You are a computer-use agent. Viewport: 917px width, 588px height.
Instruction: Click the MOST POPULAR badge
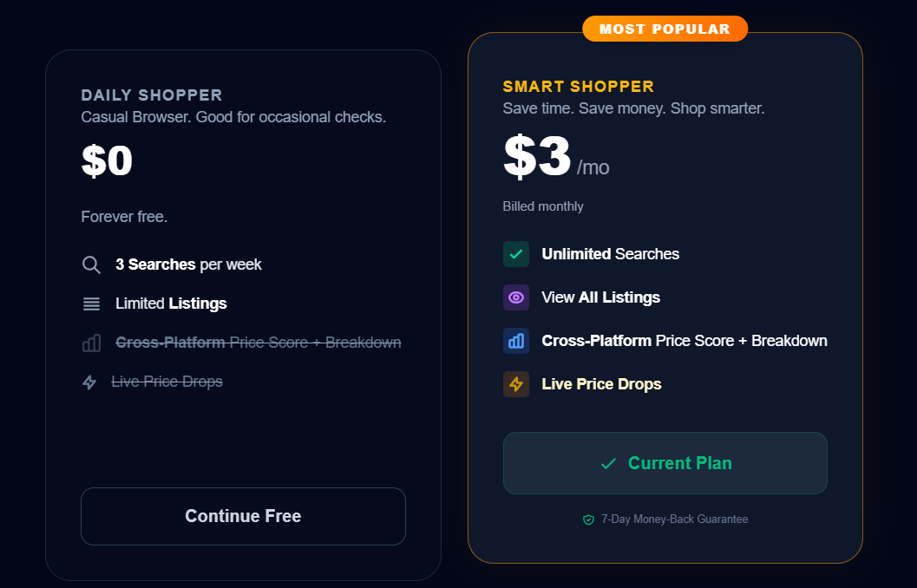click(665, 29)
